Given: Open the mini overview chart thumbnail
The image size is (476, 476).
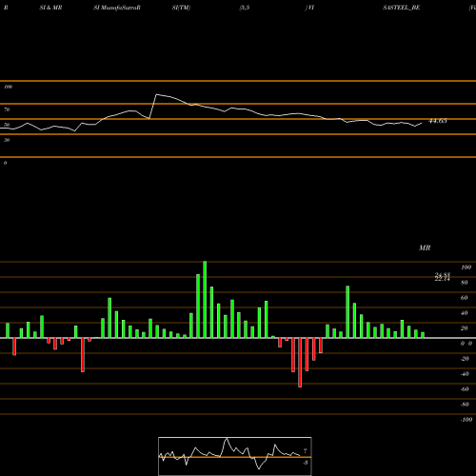Looking at the screenshot, I should [x=235, y=456].
